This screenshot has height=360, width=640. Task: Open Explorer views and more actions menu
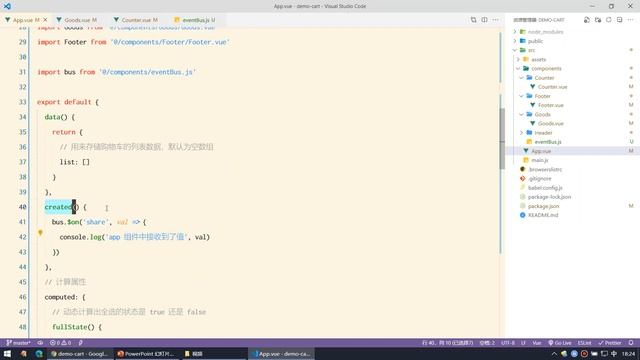630,20
